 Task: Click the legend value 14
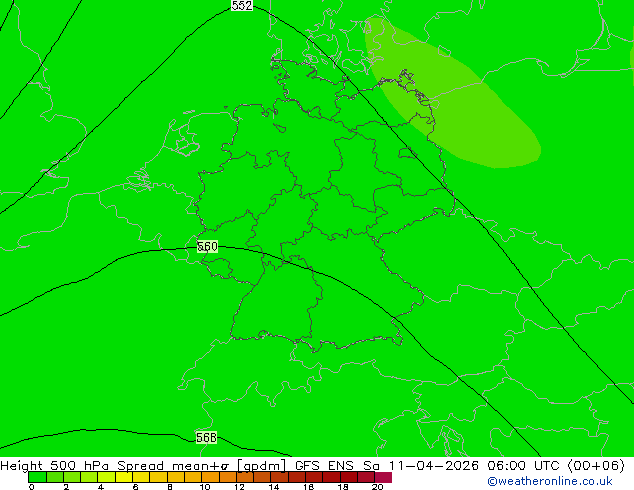click(x=274, y=486)
